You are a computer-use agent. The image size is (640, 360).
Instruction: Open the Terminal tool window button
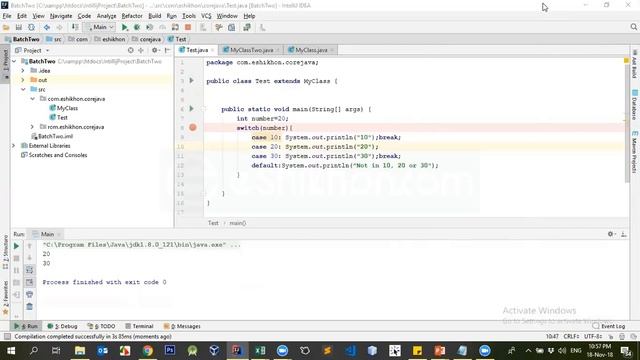pyautogui.click(x=139, y=326)
